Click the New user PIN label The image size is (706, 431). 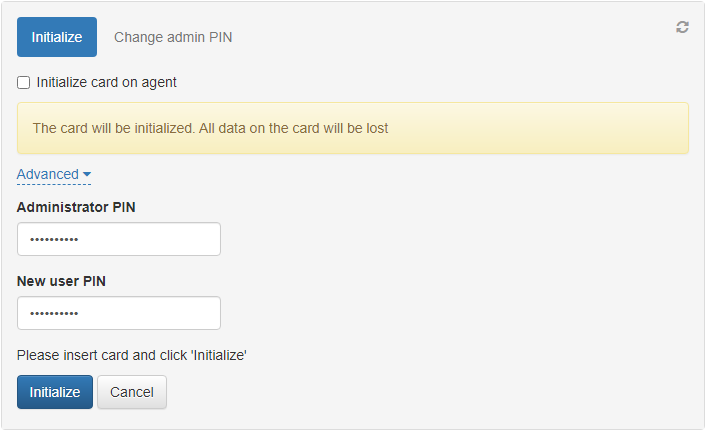[x=61, y=281]
